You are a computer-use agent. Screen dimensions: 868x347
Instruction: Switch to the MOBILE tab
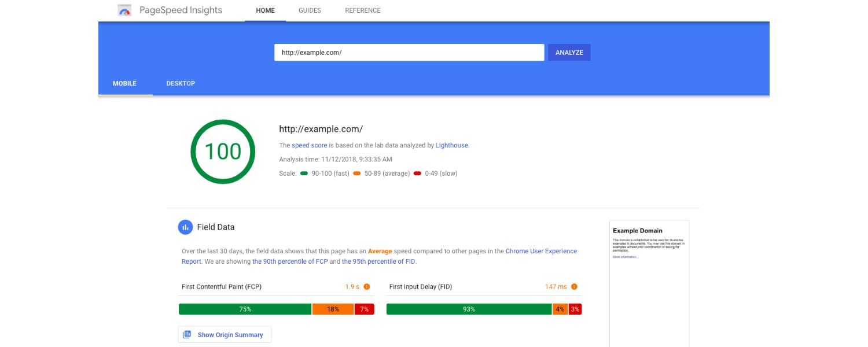(124, 83)
